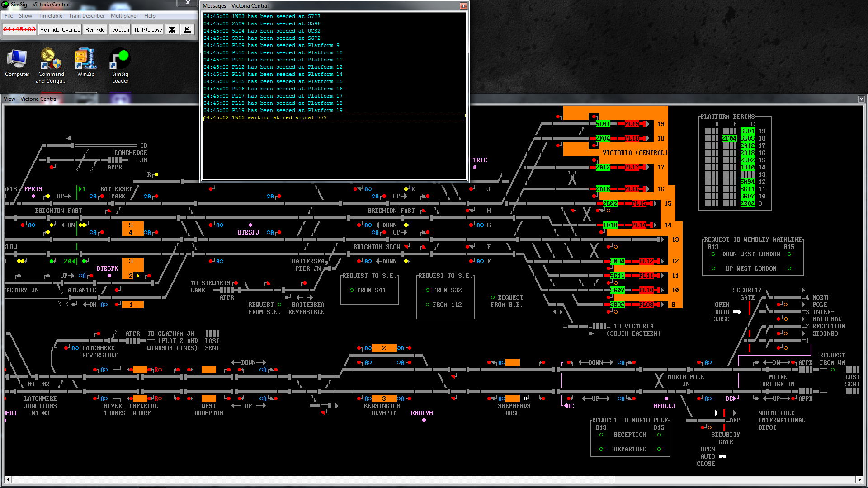Click the orange berth 2 at Kensington Olympia
Viewport: 868px width, 488px height.
384,348
